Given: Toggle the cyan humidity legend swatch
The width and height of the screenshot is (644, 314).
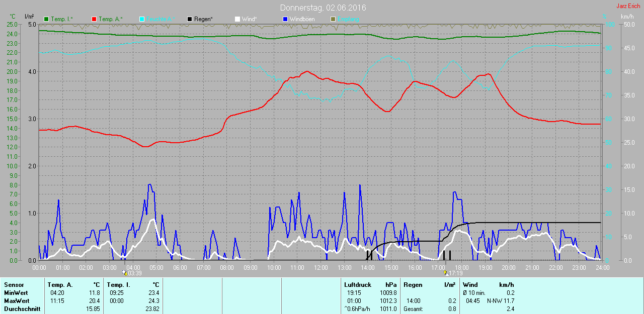Looking at the screenshot, I should 142,19.
